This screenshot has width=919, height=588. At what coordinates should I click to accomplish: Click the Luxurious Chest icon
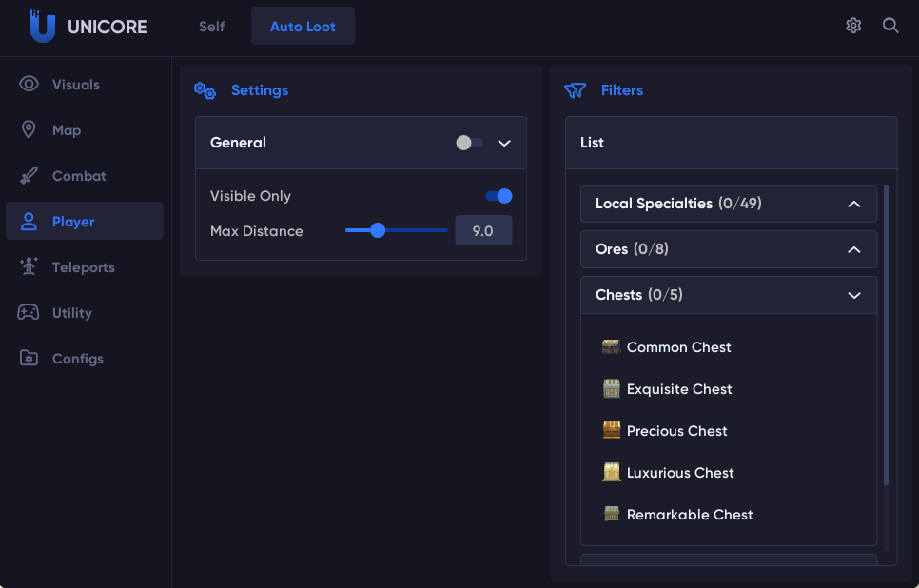tap(612, 473)
